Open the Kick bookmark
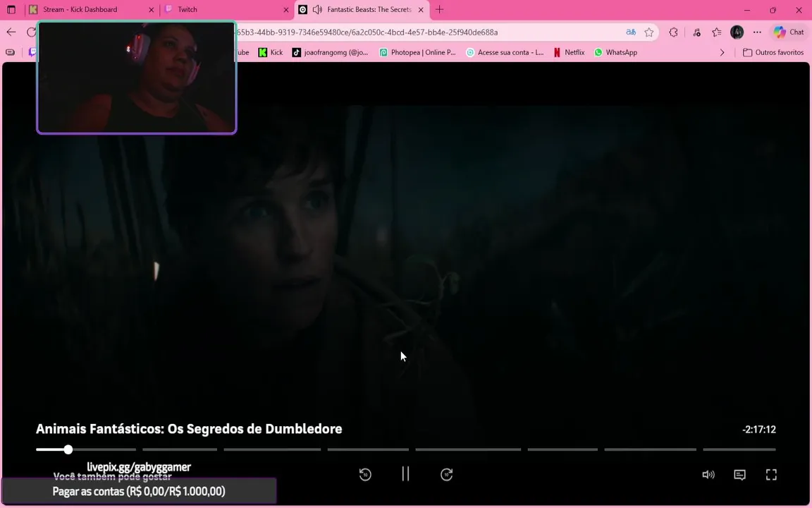812x508 pixels. point(271,52)
